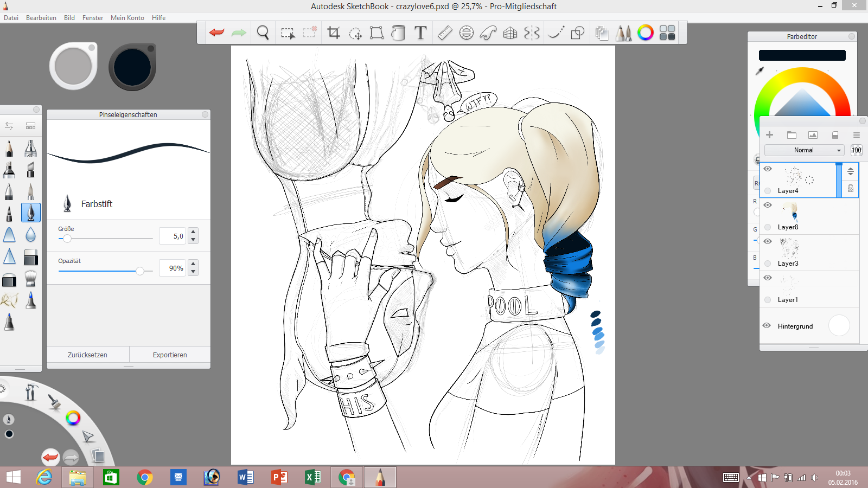The width and height of the screenshot is (868, 488).
Task: Open brush library icon atop brush palette
Action: (30, 126)
